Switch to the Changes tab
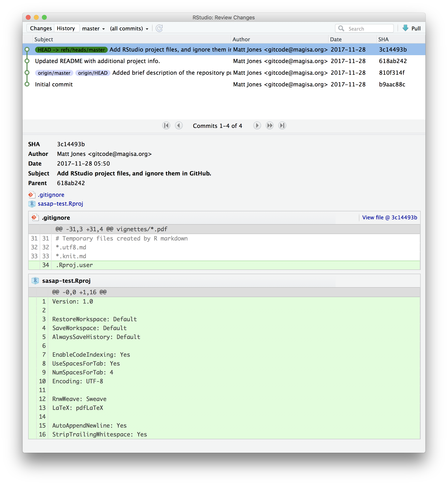Image resolution: width=448 pixels, height=485 pixels. [41, 28]
